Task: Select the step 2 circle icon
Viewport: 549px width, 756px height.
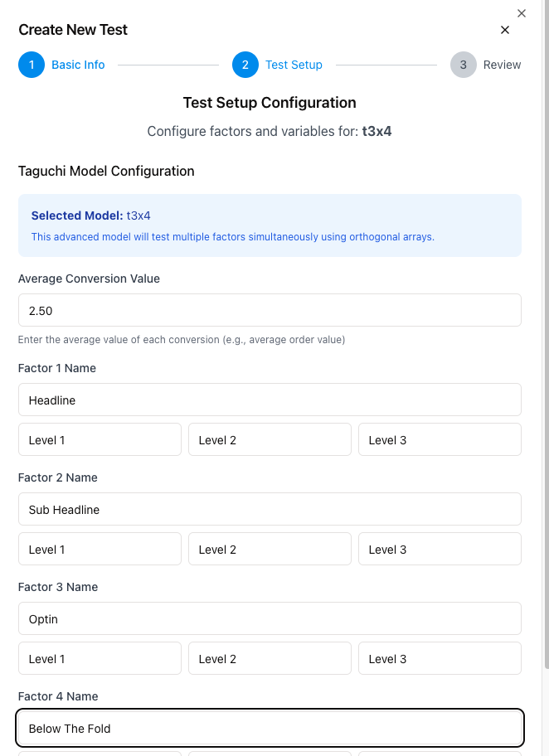Action: pyautogui.click(x=245, y=65)
